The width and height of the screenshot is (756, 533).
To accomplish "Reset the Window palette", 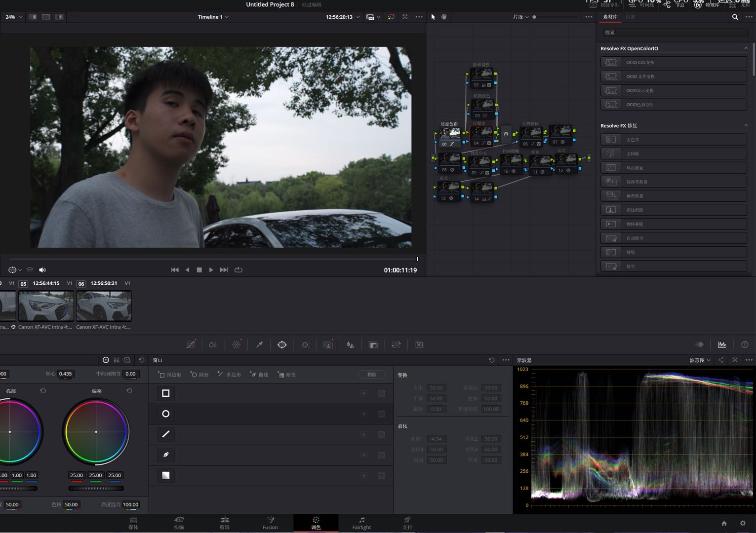I will tap(491, 360).
